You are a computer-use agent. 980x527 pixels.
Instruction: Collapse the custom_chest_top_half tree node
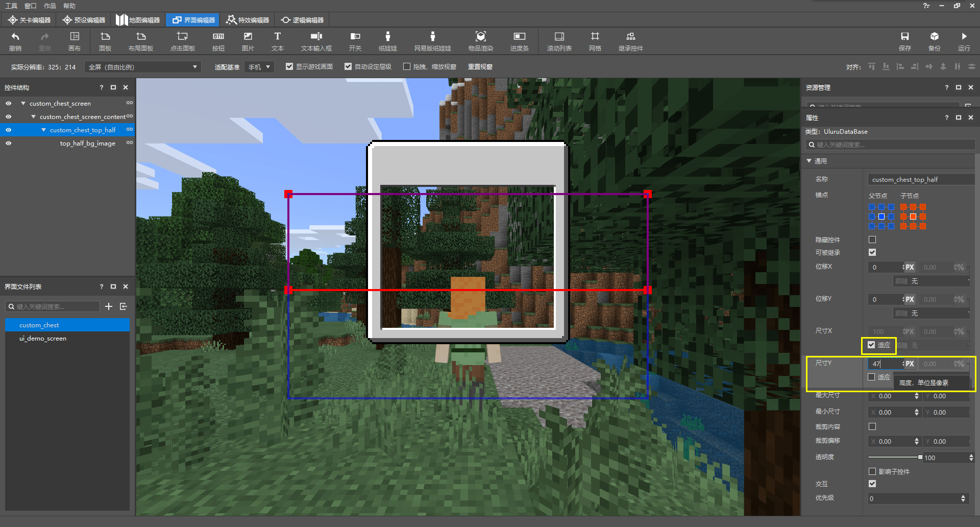[43, 130]
